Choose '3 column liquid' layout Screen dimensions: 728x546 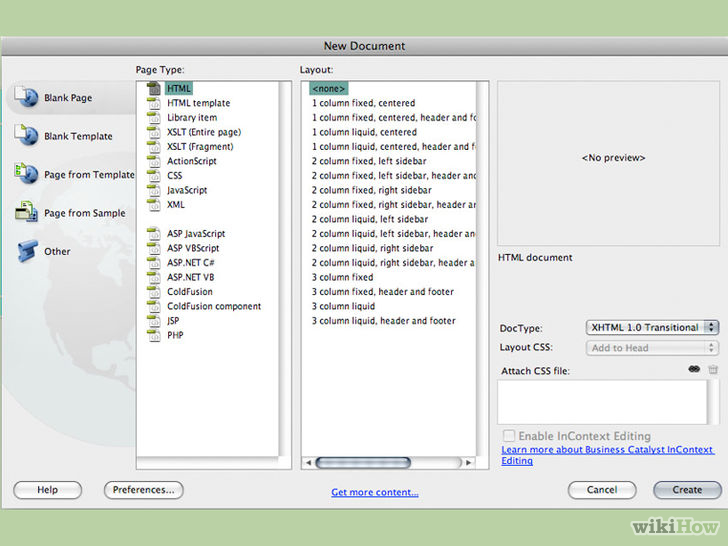click(343, 306)
